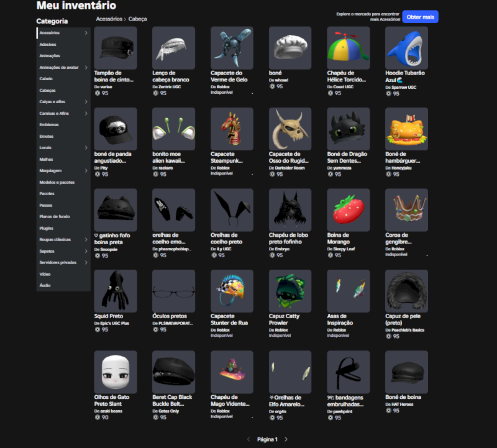Screen dimensions: 497x448
Task: Open the Cabeças category
Action: point(63,90)
